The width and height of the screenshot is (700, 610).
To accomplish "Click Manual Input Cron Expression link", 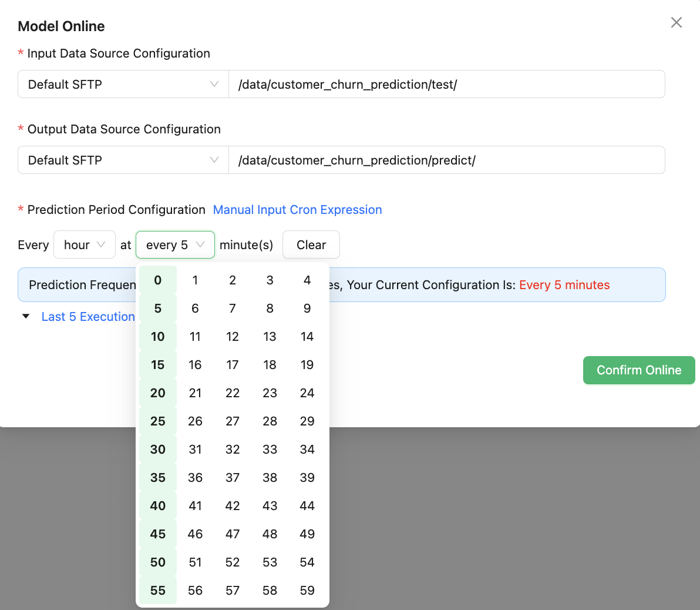I will point(297,210).
